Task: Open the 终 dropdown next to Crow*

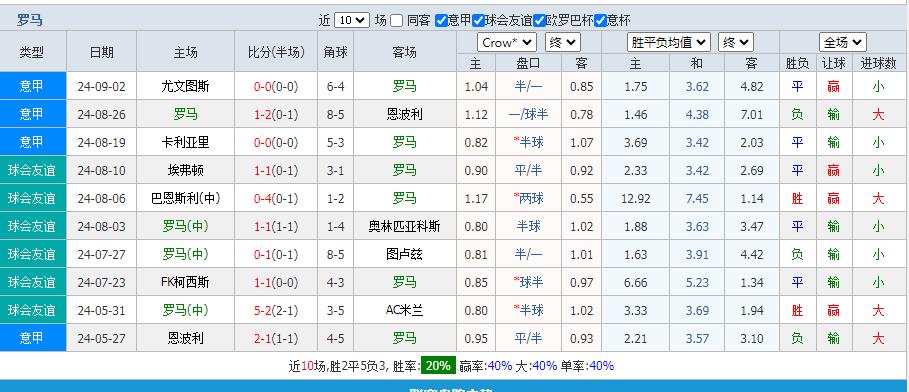Action: point(562,42)
